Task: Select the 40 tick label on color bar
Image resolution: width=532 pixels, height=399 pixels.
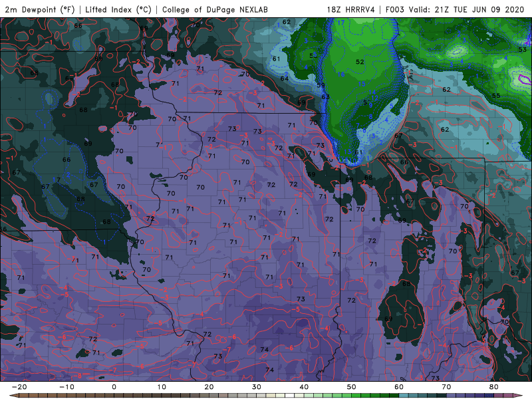Action: (x=304, y=387)
